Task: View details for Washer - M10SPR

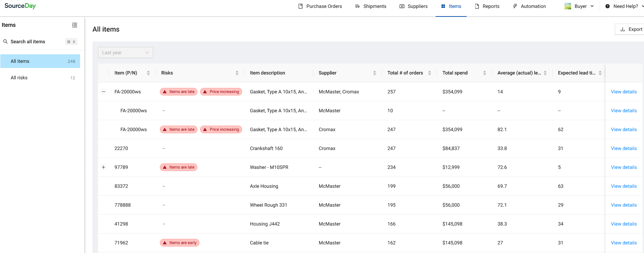Action: pyautogui.click(x=624, y=167)
